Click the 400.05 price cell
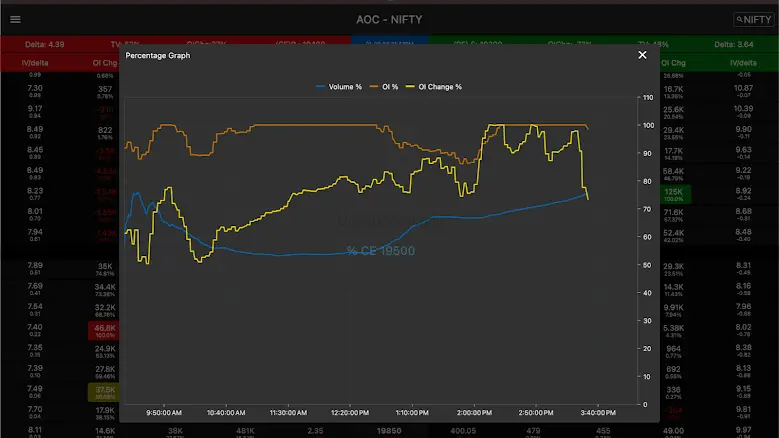779x438 pixels. pos(463,431)
